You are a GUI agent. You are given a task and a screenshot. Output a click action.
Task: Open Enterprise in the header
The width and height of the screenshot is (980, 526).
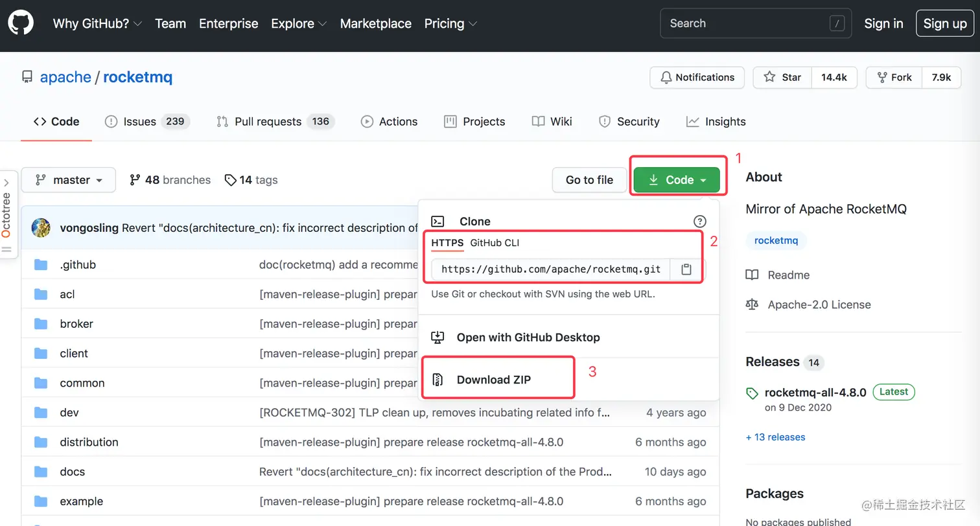228,23
